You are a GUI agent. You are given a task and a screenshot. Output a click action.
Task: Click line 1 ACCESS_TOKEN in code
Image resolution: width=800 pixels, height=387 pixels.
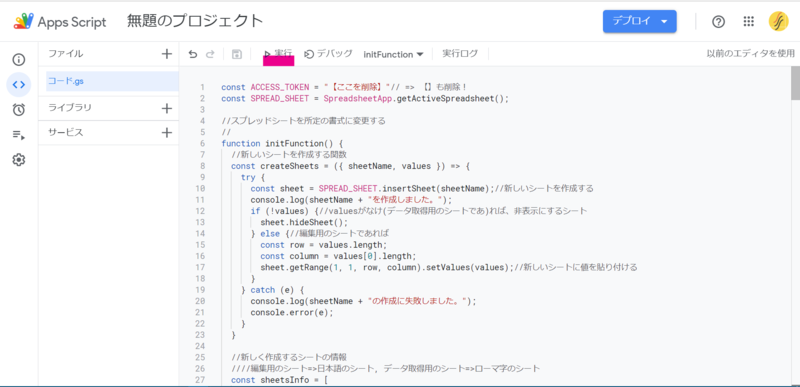tap(280, 87)
